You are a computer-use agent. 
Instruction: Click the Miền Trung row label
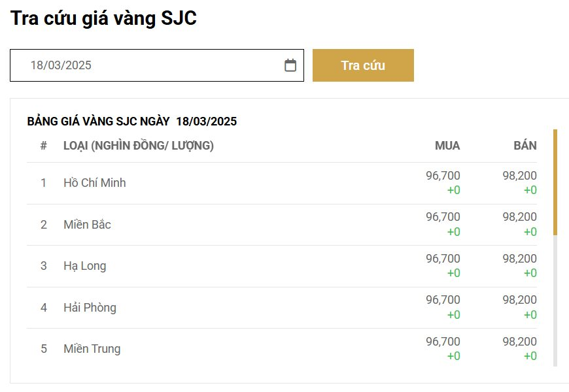pos(92,349)
